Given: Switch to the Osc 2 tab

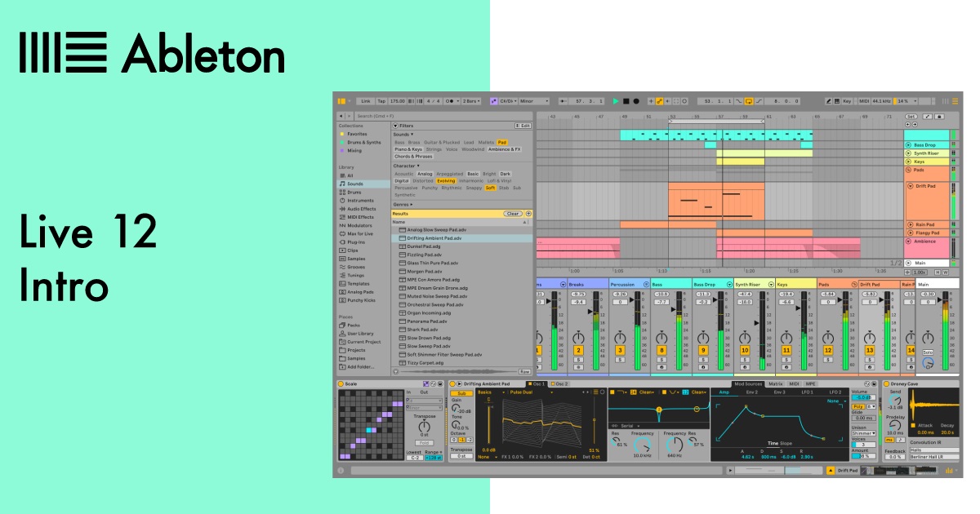Looking at the screenshot, I should click(x=562, y=383).
